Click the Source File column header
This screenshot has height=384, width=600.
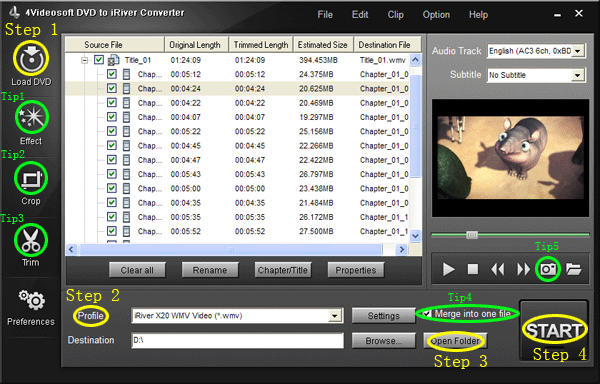(115, 45)
